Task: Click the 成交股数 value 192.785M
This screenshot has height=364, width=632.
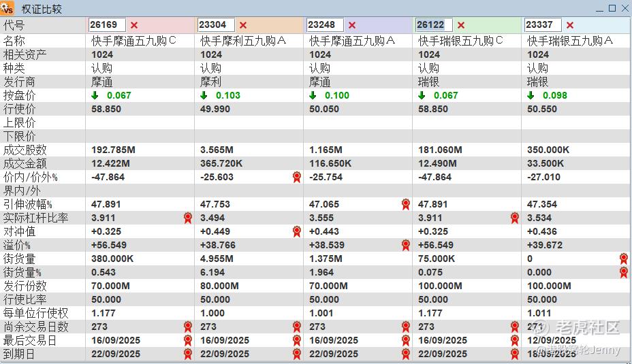Action: click(x=113, y=150)
